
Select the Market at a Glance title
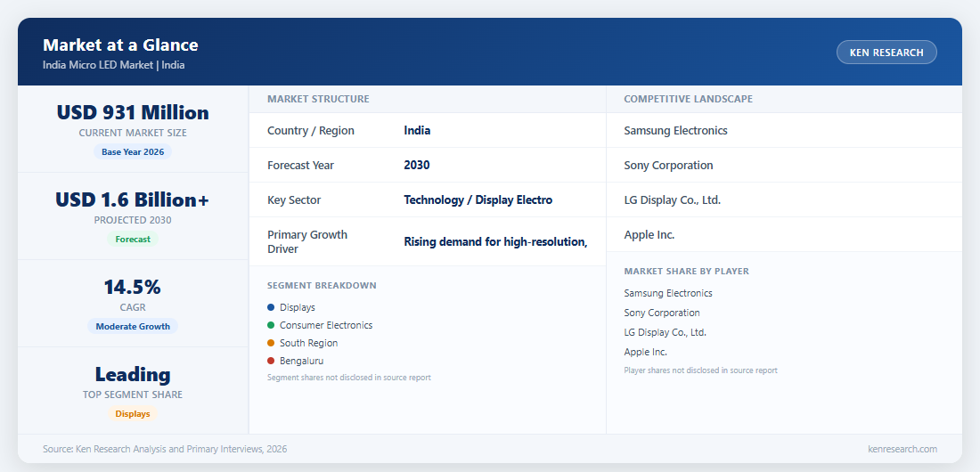pos(120,45)
